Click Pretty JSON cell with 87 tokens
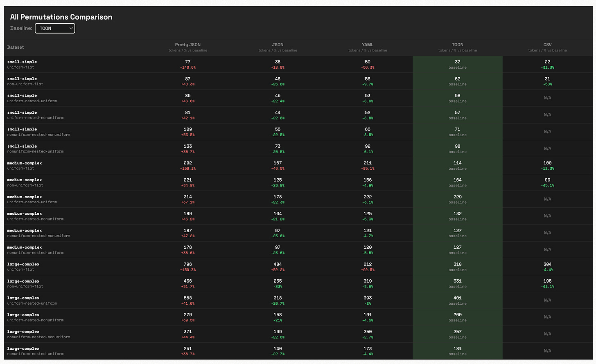Viewport: 596px width, 364px height. click(x=188, y=81)
